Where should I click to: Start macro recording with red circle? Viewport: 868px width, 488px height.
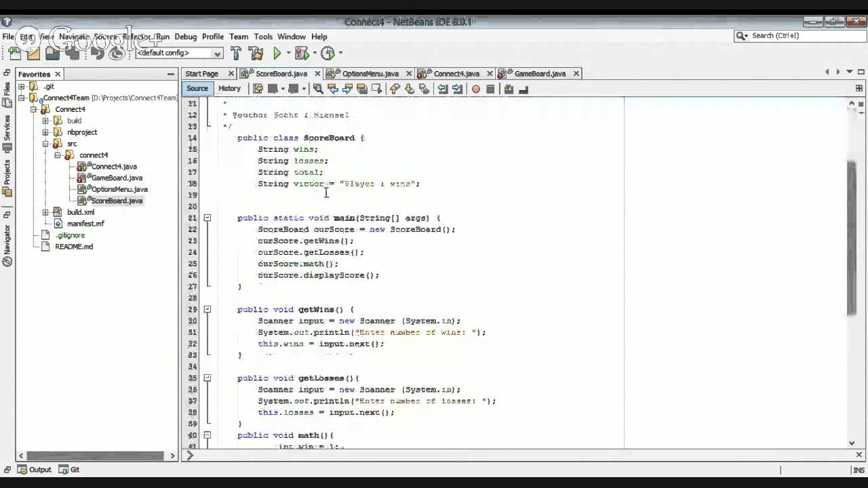475,89
